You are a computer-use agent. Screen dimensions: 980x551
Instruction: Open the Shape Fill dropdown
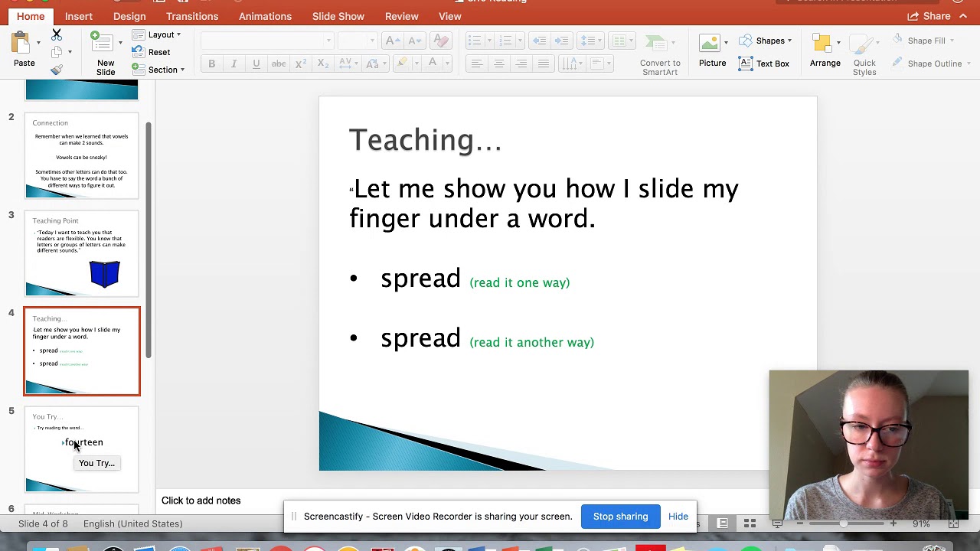[x=924, y=41]
